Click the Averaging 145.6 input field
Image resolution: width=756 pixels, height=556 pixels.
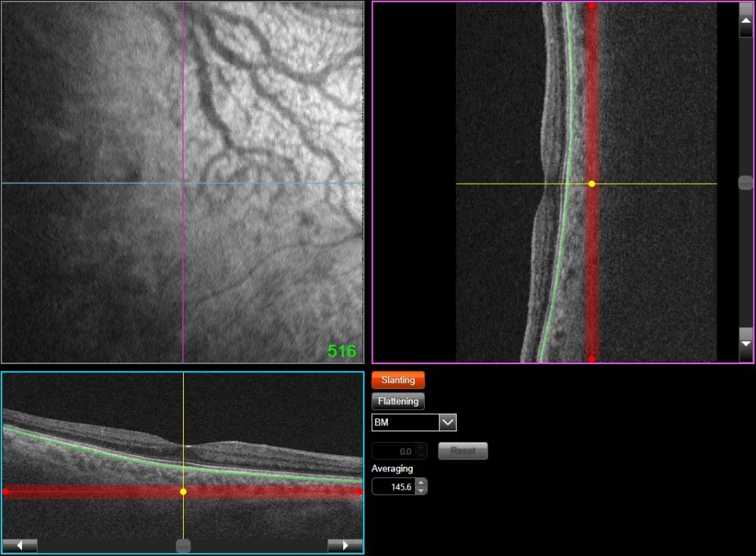pos(392,487)
